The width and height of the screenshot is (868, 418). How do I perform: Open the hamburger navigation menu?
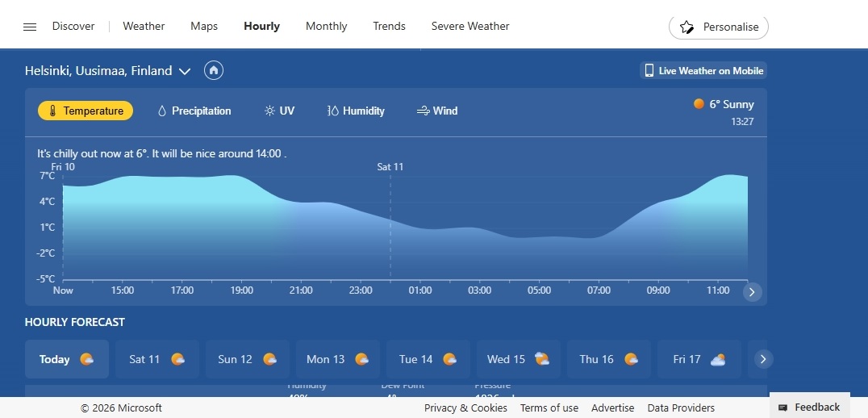pyautogui.click(x=30, y=27)
